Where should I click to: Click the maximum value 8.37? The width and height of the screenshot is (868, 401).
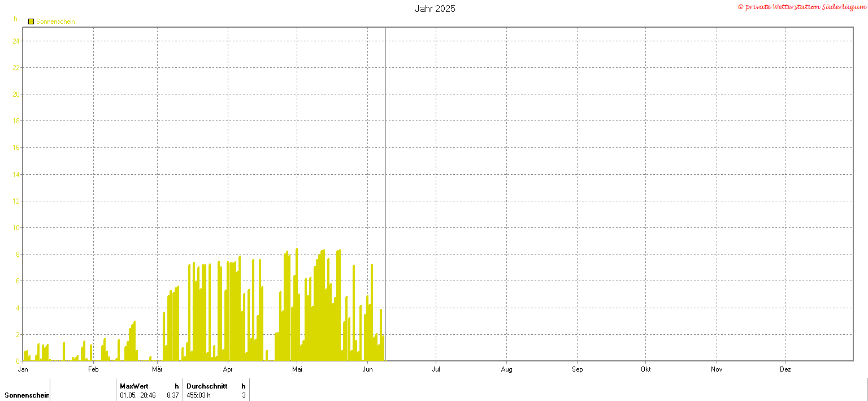point(172,395)
